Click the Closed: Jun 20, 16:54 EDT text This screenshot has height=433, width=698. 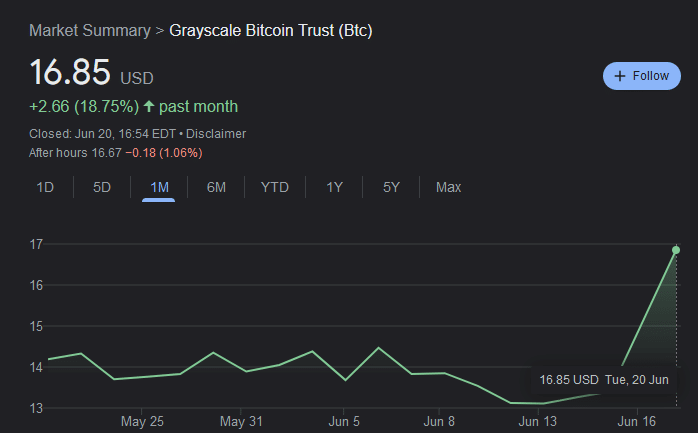pyautogui.click(x=102, y=134)
